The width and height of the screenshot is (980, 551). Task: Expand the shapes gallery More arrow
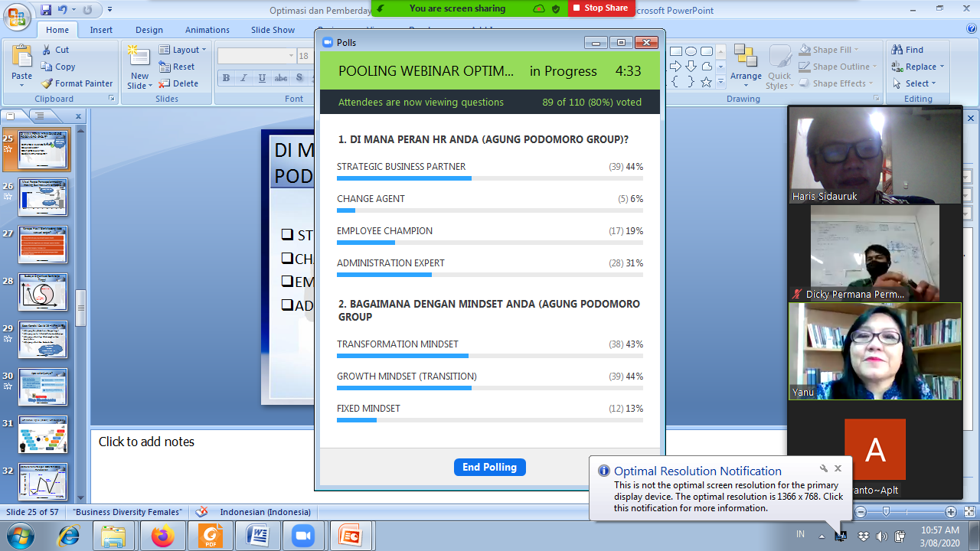720,83
